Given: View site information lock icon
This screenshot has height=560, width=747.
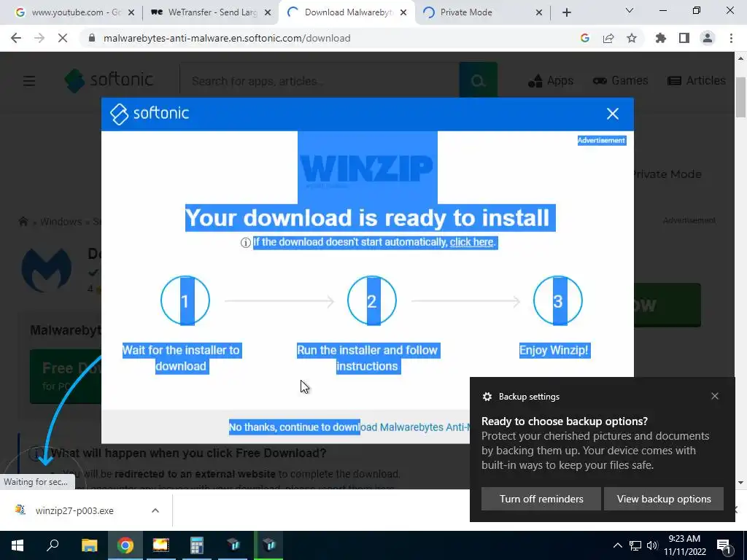Looking at the screenshot, I should [x=92, y=38].
